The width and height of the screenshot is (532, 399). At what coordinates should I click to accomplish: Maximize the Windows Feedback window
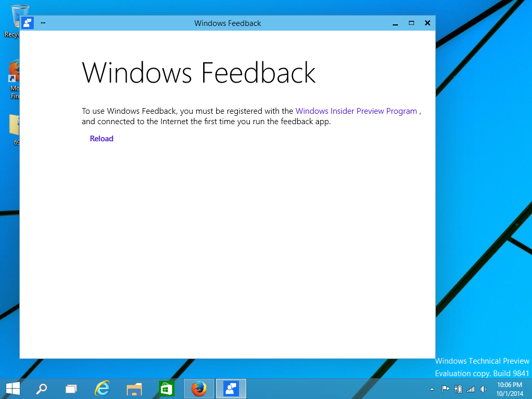[411, 23]
